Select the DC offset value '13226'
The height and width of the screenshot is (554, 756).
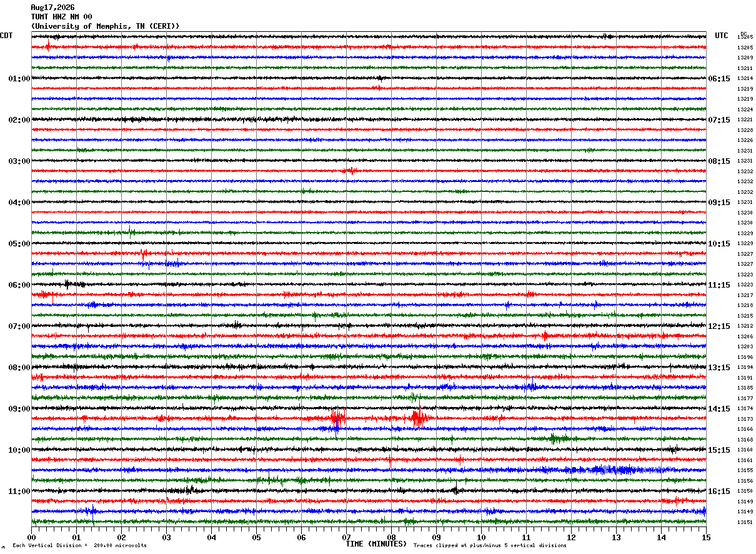pos(745,141)
